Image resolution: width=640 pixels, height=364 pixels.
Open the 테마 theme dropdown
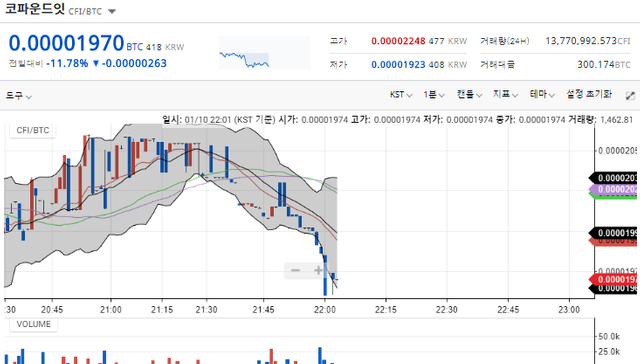point(542,95)
